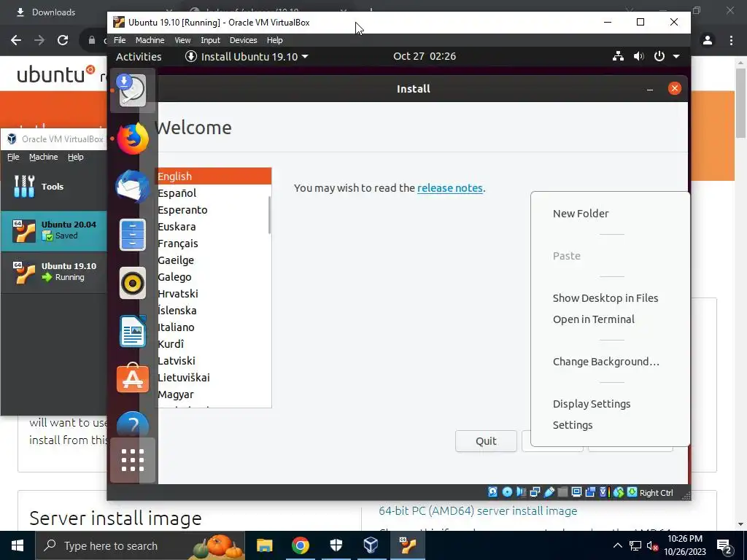
Task: Open the VM window Help menu
Action: click(274, 40)
